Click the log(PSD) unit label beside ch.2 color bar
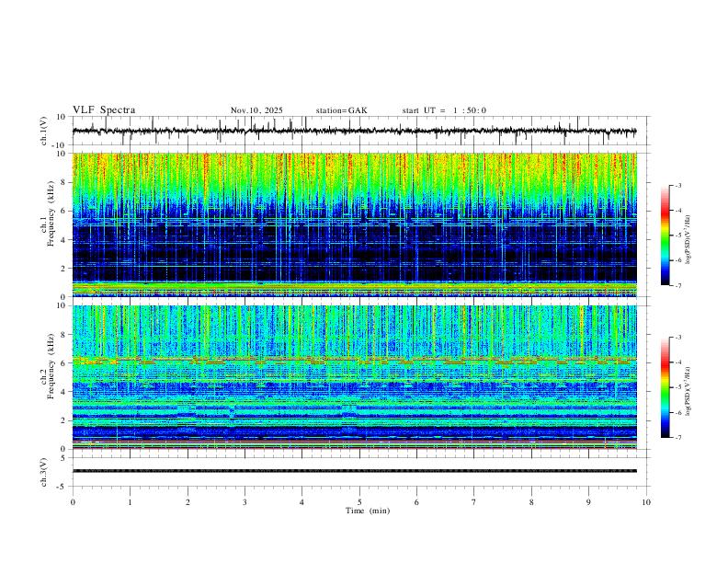The image size is (728, 563). (x=688, y=391)
